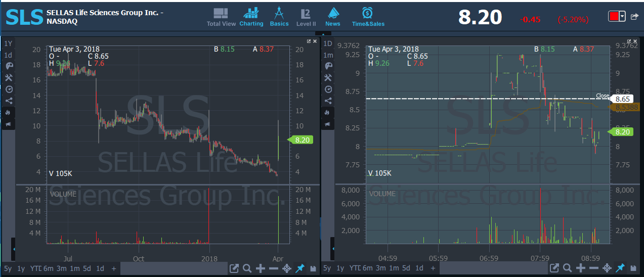The image size is (644, 277).
Task: Select 3m timeframe on left chart
Action: click(x=61, y=268)
